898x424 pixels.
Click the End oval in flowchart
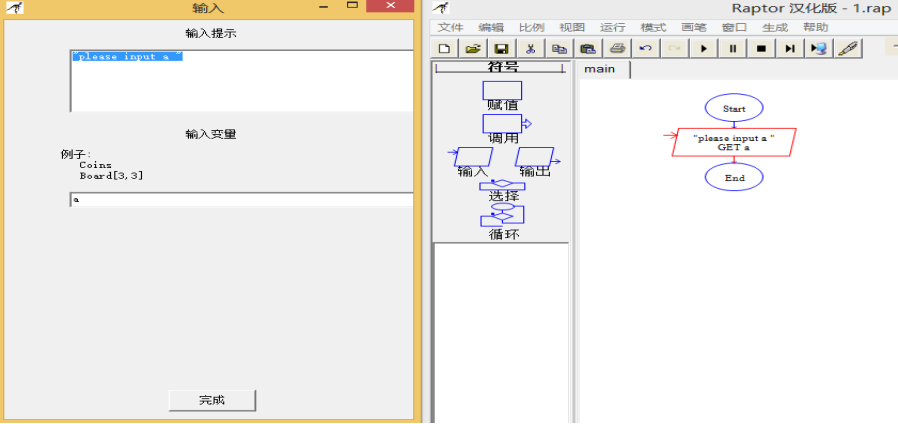734,178
